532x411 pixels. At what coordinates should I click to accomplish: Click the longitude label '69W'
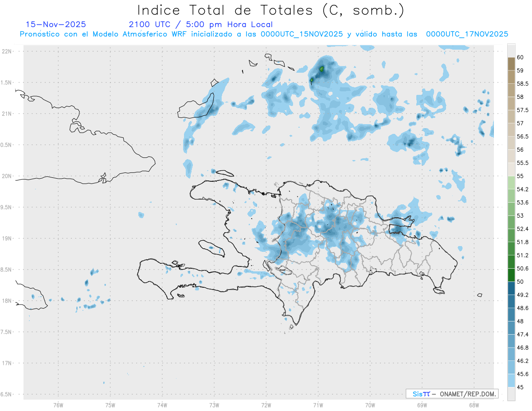coord(422,405)
